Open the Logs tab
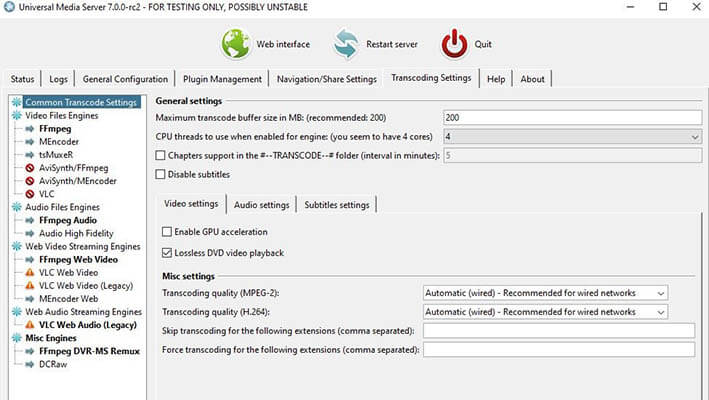This screenshot has width=709, height=400. [x=58, y=79]
